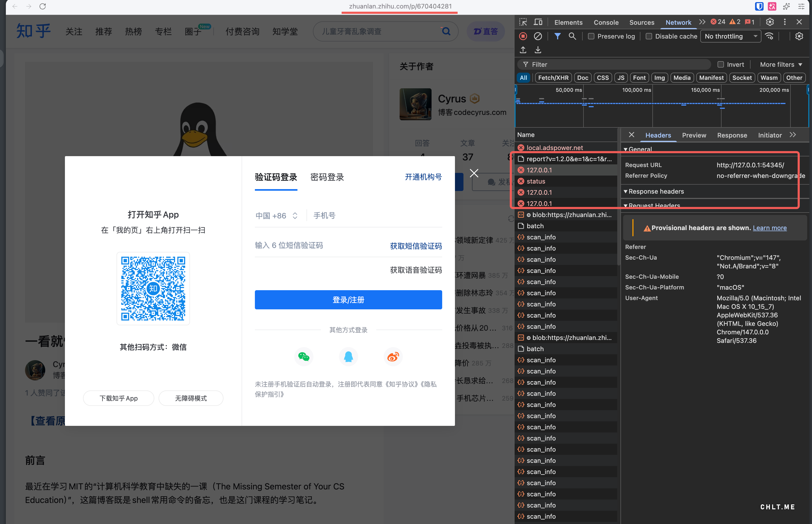Viewport: 812px width, 524px height.
Task: Click the Zhihu QR code image
Action: click(153, 289)
